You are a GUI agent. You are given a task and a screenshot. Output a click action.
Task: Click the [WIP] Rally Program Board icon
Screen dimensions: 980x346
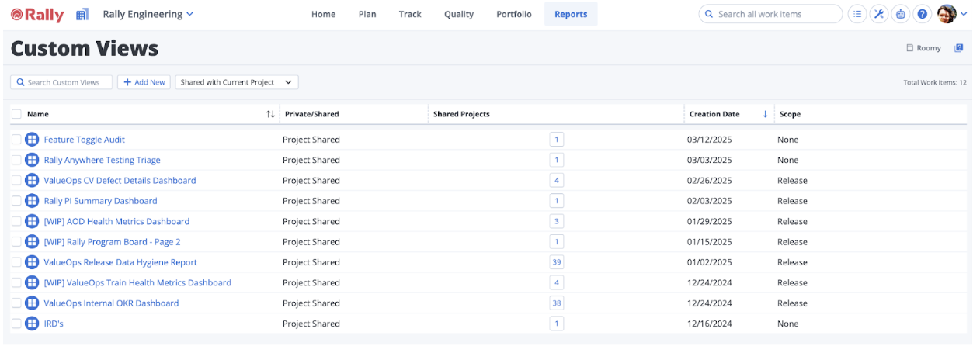32,242
